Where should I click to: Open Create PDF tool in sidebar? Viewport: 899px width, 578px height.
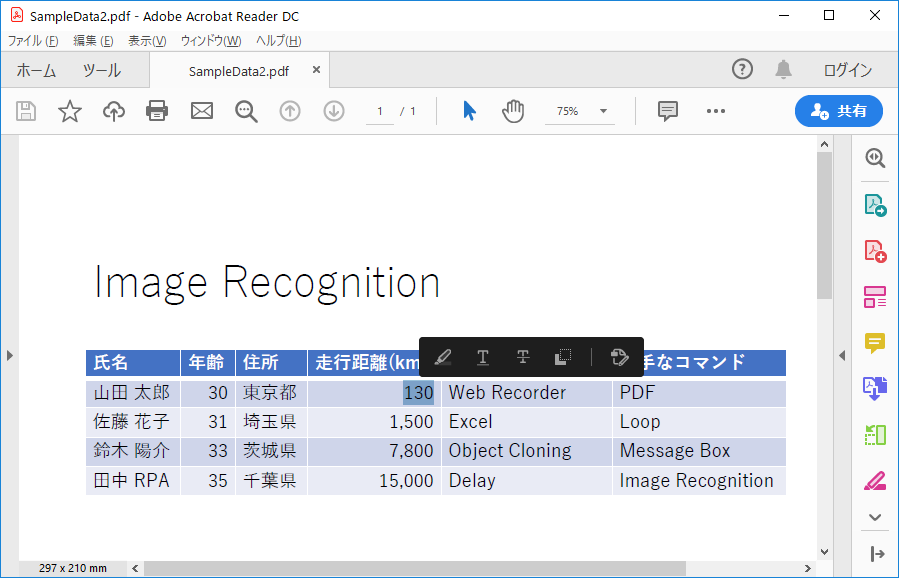point(875,251)
